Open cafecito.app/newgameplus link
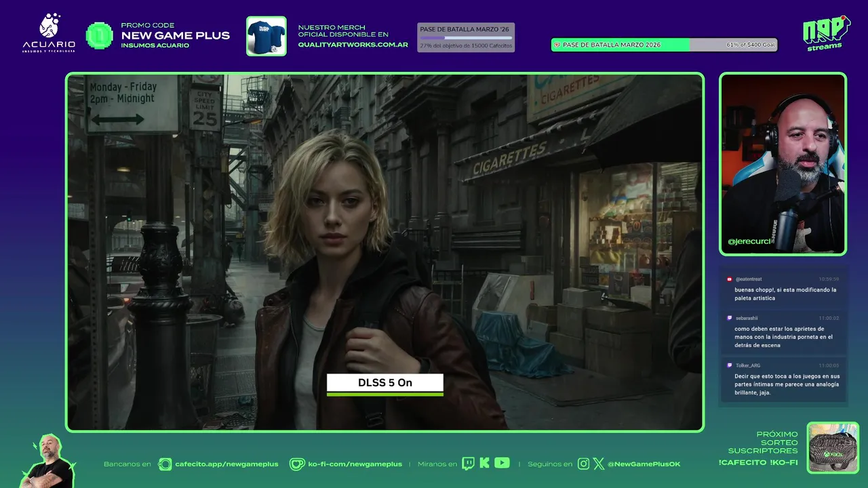Viewport: 868px width, 488px height. click(x=226, y=464)
